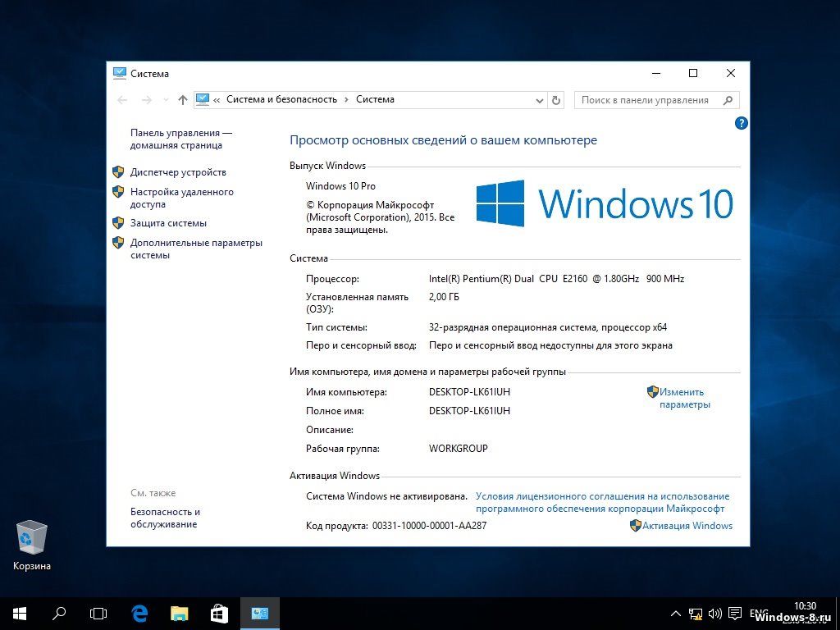Click the network tray icon
Viewport: 840px width, 630px height.
coord(696,614)
